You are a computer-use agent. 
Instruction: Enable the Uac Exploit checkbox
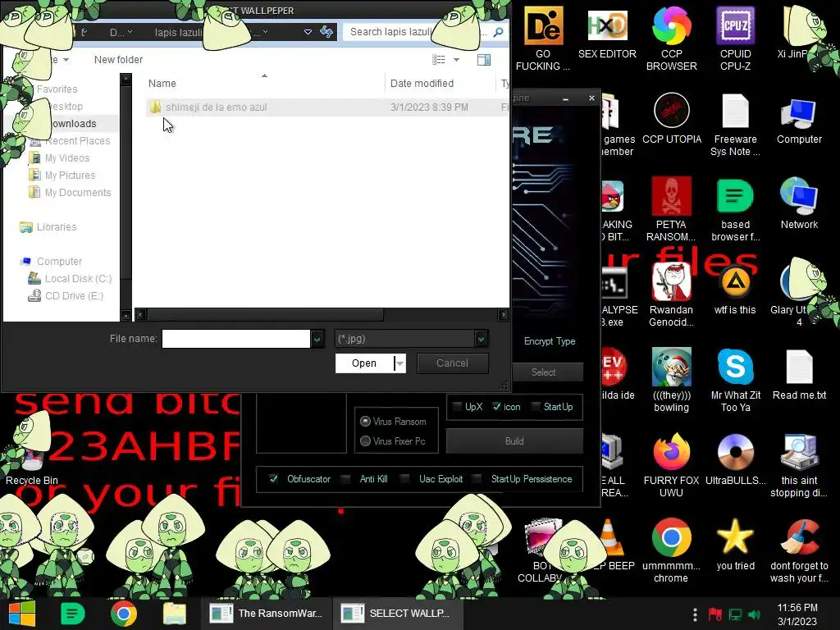point(405,478)
